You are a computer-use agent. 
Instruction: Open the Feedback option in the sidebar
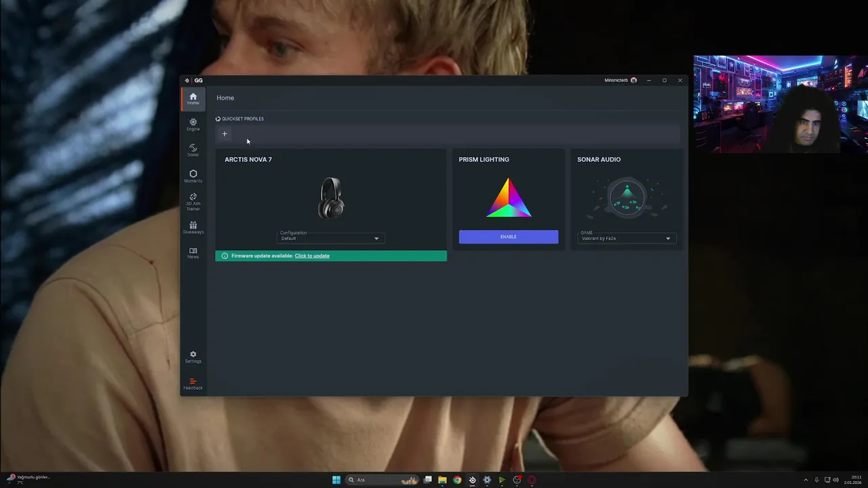(x=193, y=384)
